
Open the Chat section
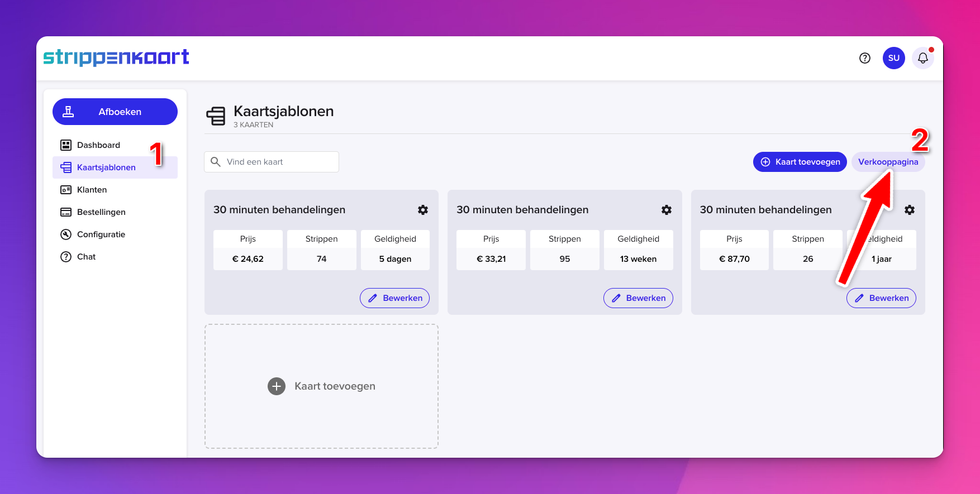86,257
